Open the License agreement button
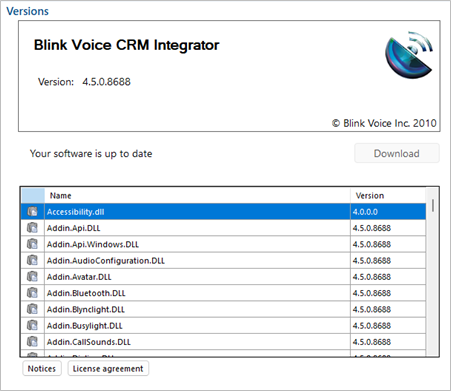 point(108,369)
